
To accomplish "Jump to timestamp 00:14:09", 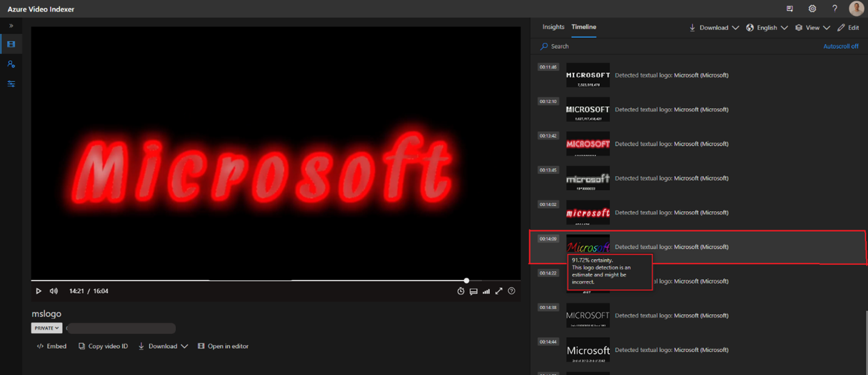I will pyautogui.click(x=548, y=239).
